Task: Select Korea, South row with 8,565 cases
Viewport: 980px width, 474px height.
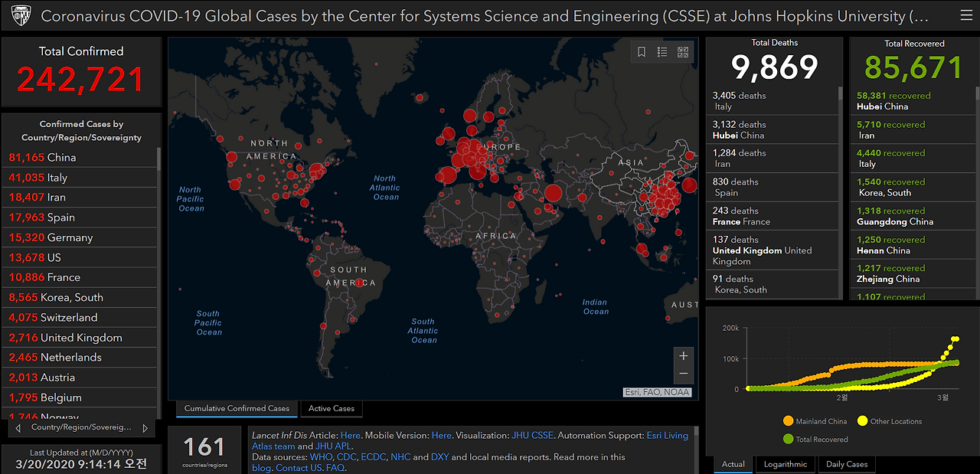Action: (x=80, y=297)
